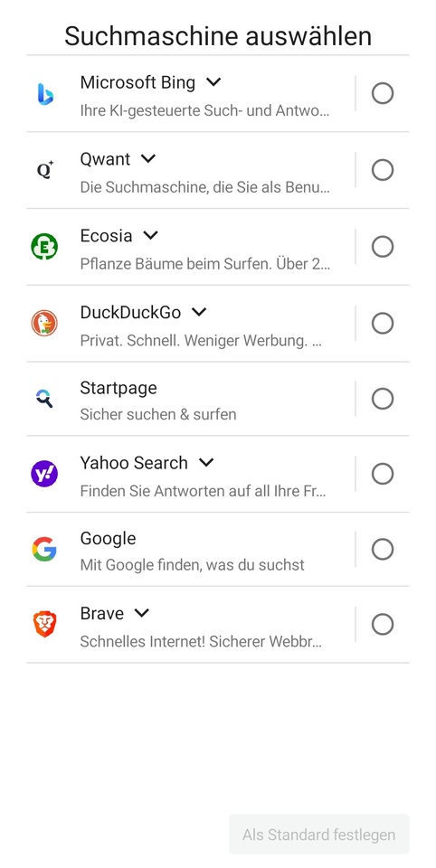The width and height of the screenshot is (436, 868).
Task: Select the Microsoft Bing radio button
Action: click(383, 93)
